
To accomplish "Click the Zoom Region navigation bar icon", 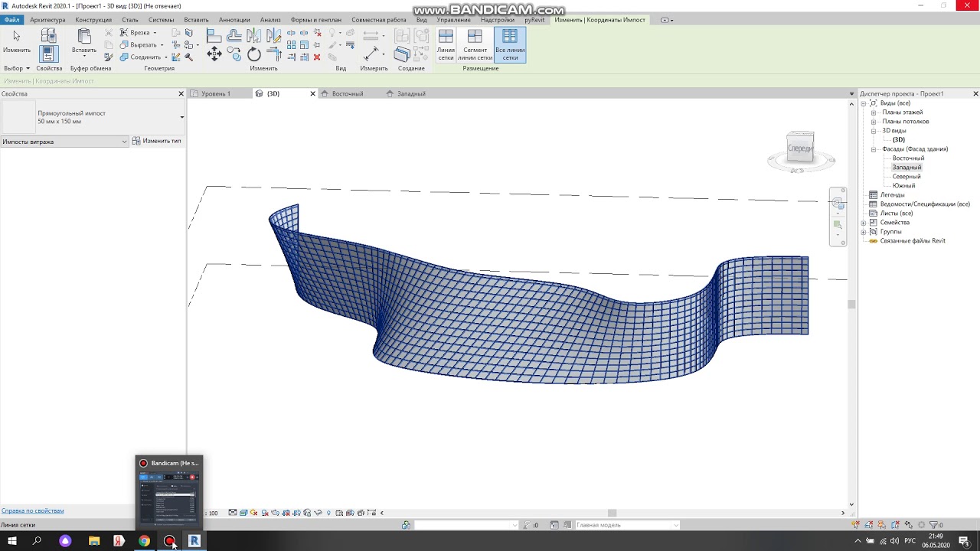I will [838, 226].
